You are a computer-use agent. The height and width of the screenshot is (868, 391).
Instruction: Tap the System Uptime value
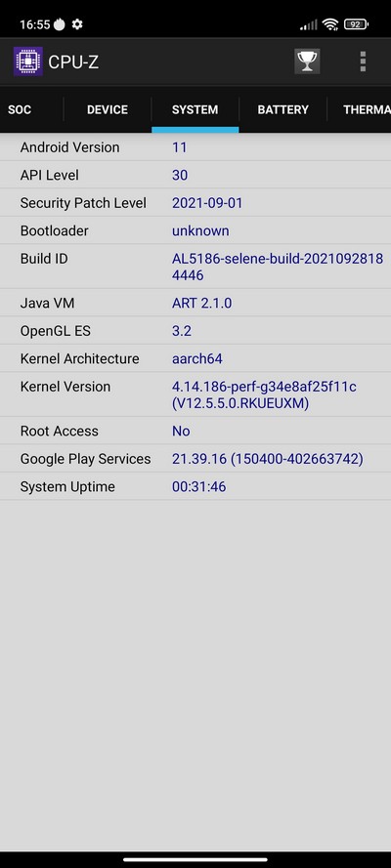198,487
